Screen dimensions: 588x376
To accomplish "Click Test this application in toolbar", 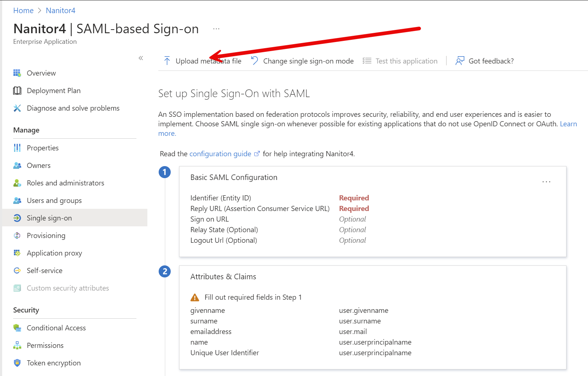I will click(x=406, y=61).
